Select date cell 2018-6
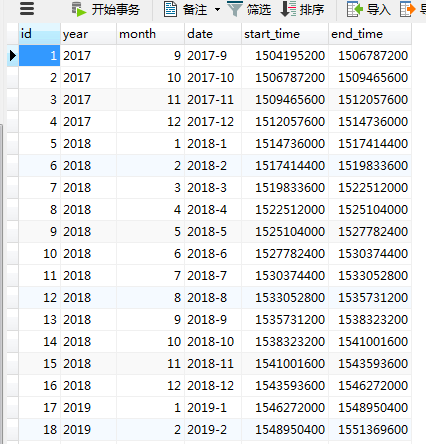426x444 pixels. 213,254
